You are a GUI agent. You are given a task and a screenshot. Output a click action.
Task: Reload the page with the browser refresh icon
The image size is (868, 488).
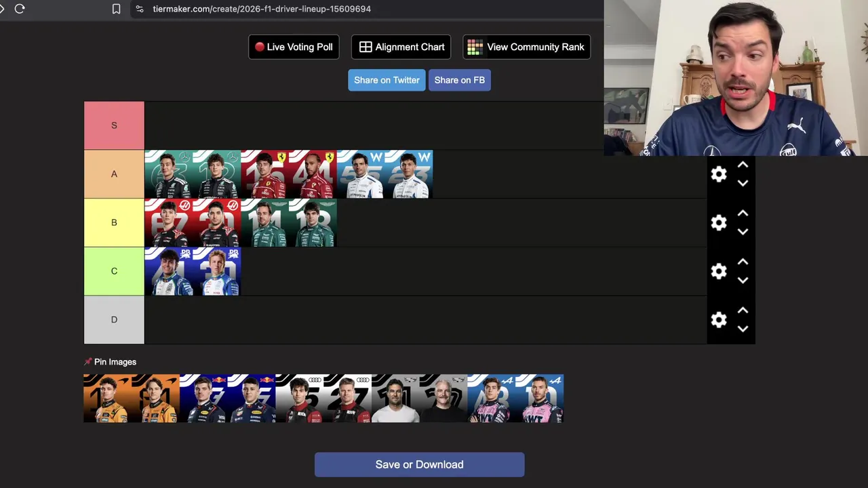[20, 9]
